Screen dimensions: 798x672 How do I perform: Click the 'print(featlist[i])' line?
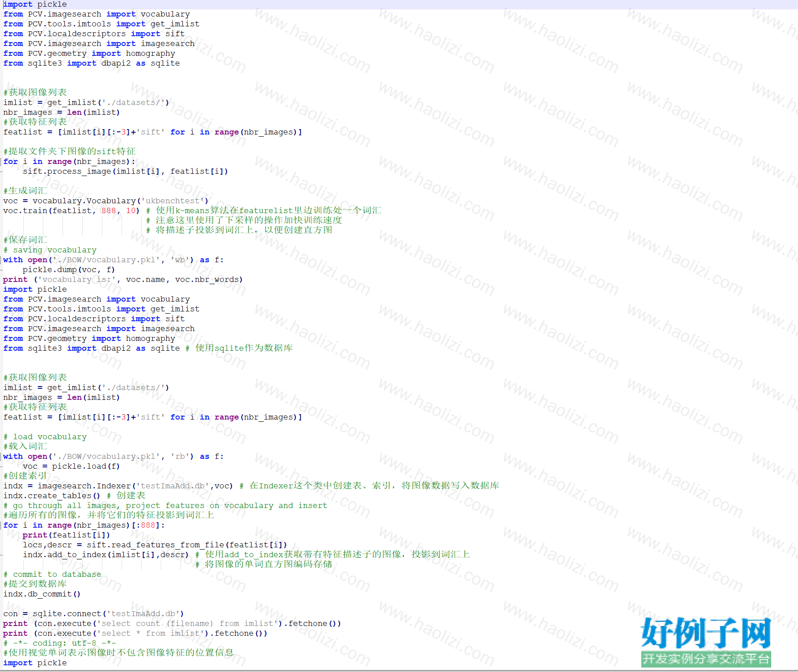click(x=66, y=535)
